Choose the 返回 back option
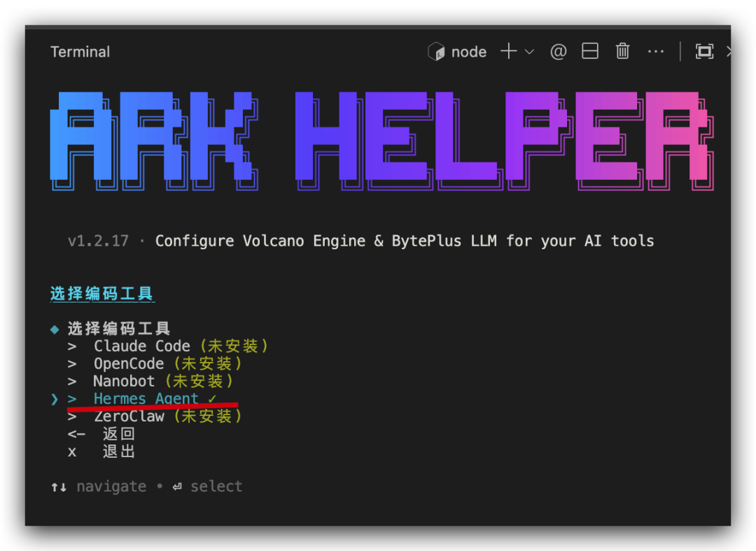This screenshot has height=551, width=756. 101,434
